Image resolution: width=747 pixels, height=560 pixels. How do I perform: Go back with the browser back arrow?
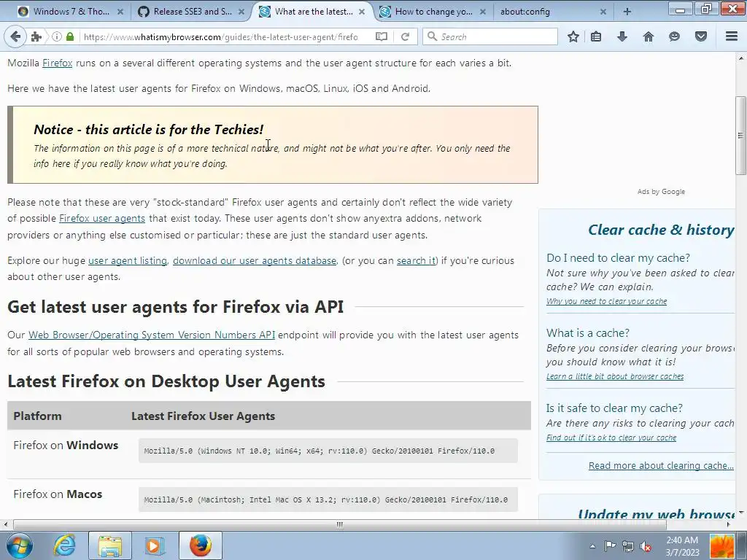coord(15,36)
